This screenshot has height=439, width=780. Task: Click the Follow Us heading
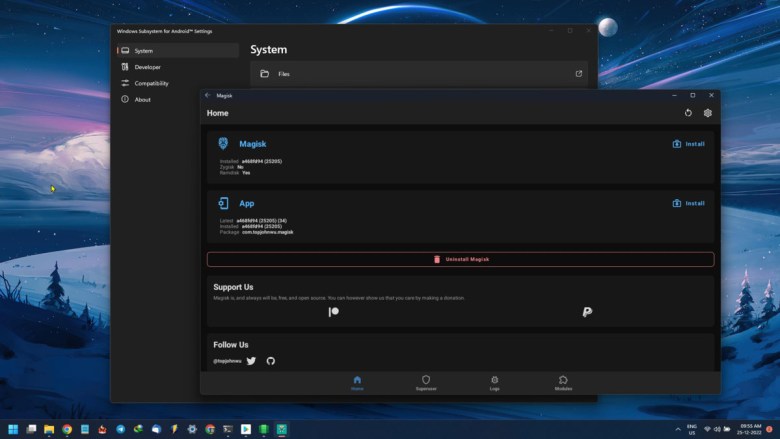(231, 345)
